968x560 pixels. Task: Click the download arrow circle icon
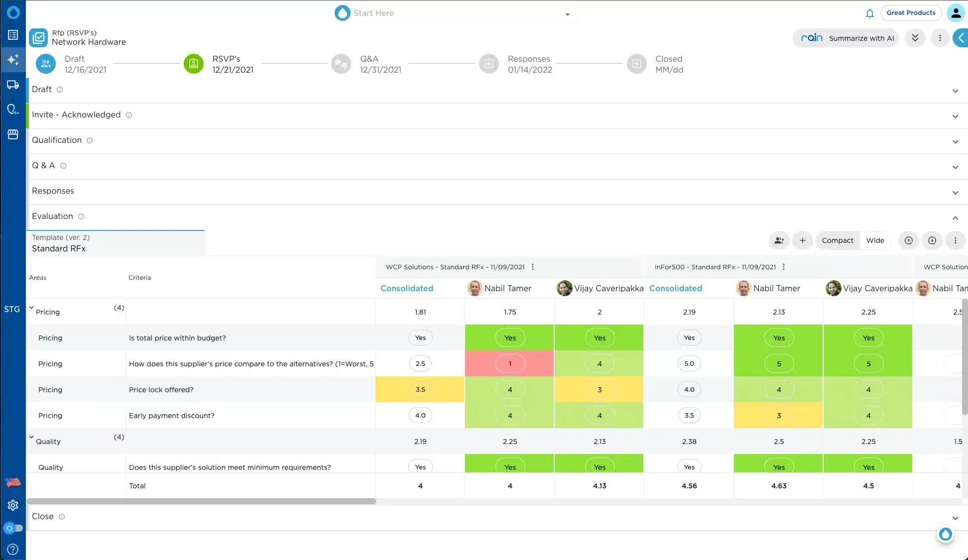click(x=932, y=240)
